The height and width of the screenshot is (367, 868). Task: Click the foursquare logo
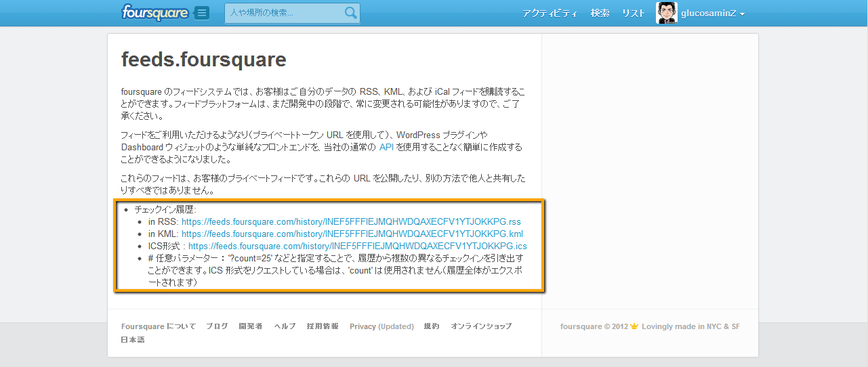tap(157, 13)
